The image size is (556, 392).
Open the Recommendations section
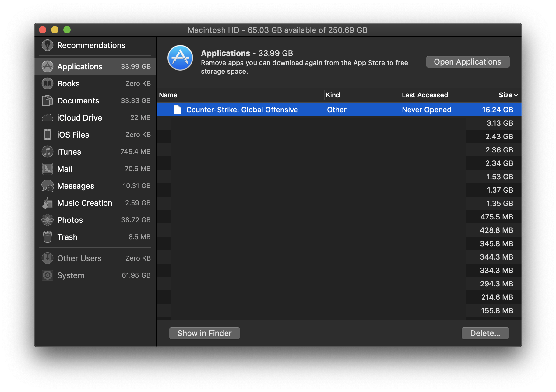pos(95,45)
